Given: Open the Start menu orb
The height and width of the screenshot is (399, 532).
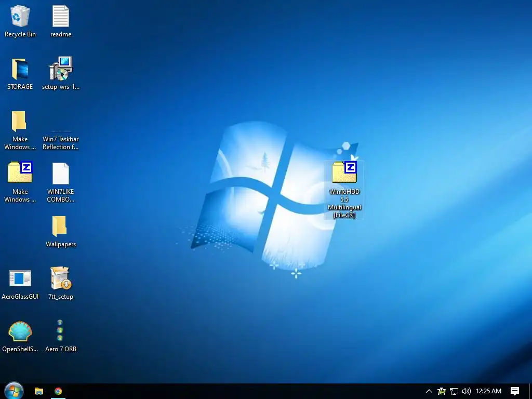Looking at the screenshot, I should (14, 391).
